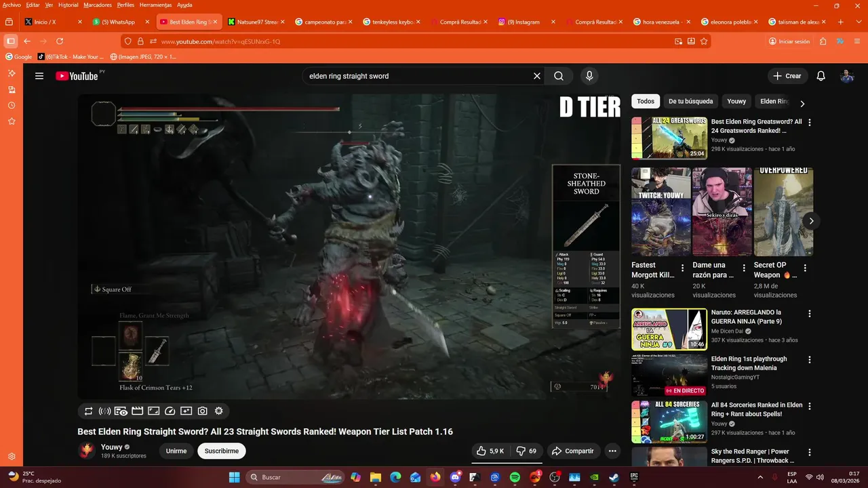Open Spotify from the taskbar

(515, 477)
